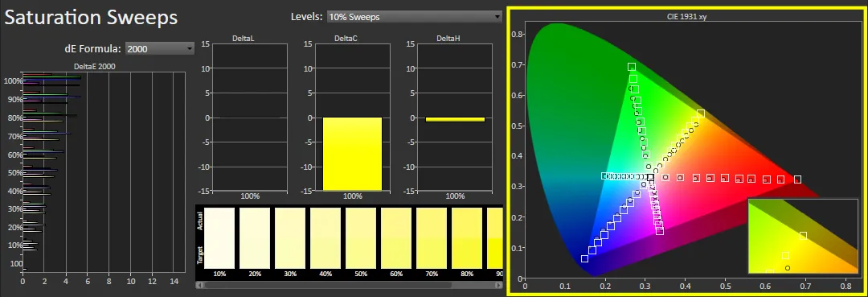Click the DeltaH yellow bar
The image size is (868, 297).
455,119
